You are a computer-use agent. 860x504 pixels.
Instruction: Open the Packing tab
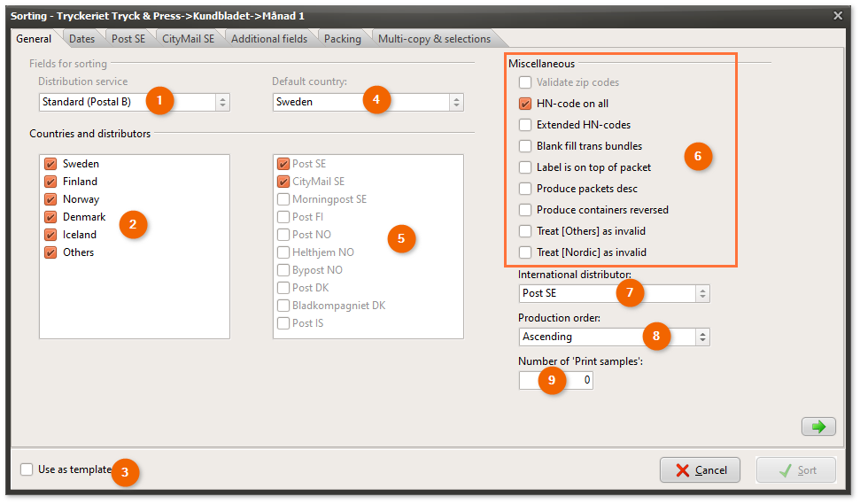click(x=342, y=39)
